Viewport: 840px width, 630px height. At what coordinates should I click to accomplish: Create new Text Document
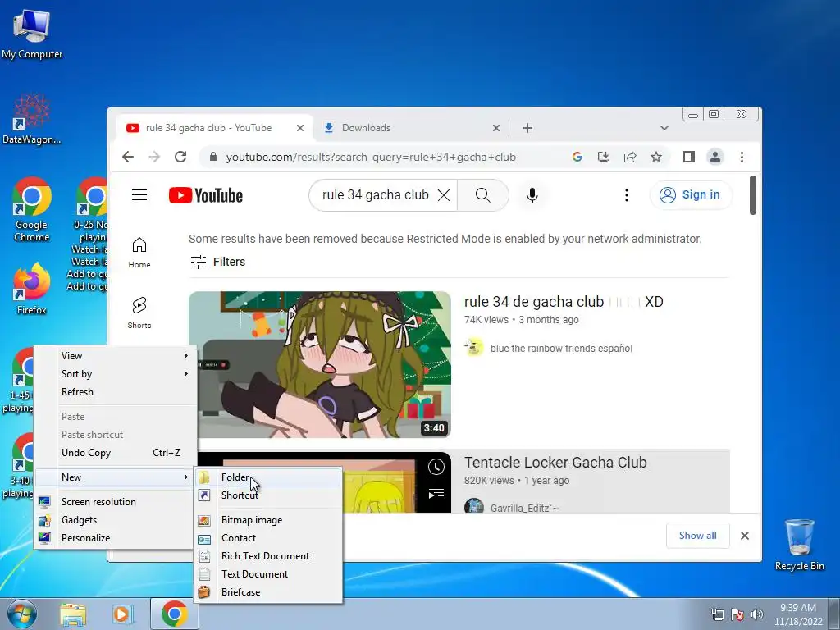[268, 574]
